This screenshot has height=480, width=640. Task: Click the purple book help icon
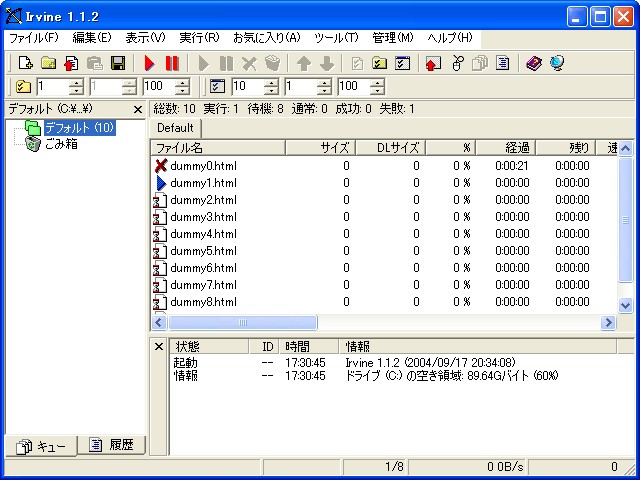(x=534, y=63)
